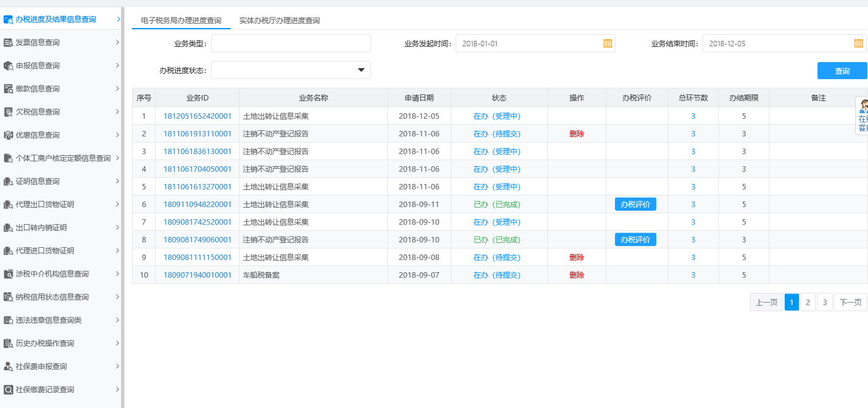Image resolution: width=868 pixels, height=408 pixels.
Task: Open the 办税进度状态 dropdown
Action: 361,69
